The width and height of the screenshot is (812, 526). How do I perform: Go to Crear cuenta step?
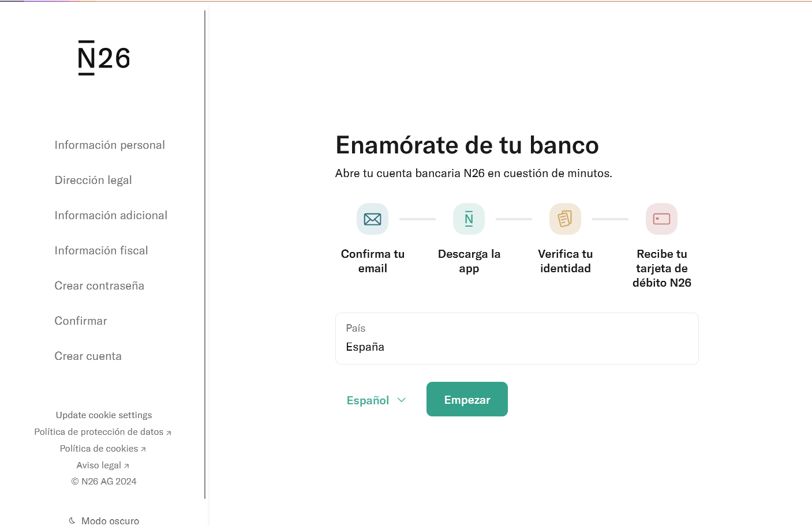point(88,356)
